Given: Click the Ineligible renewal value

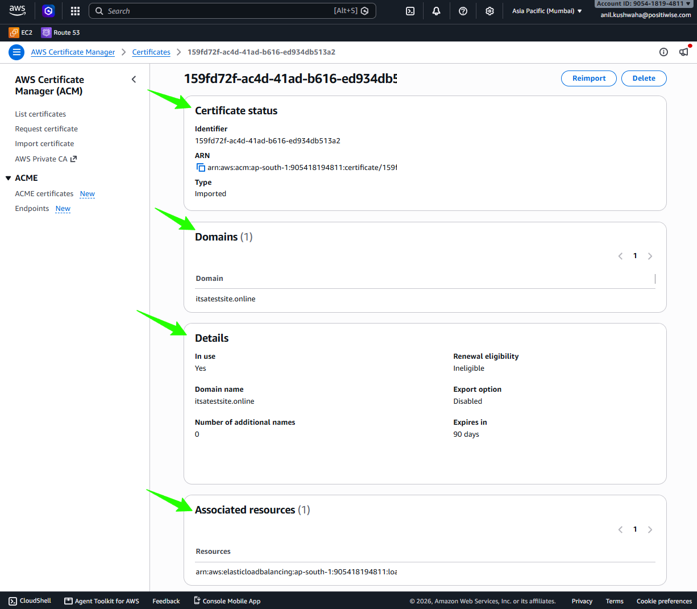Looking at the screenshot, I should click(x=469, y=368).
